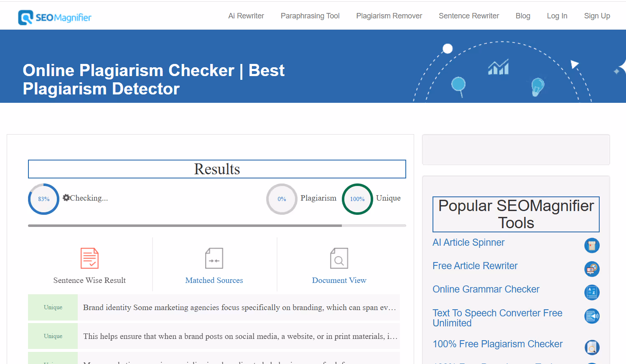626x364 pixels.
Task: Click the AI Article Spinner circular icon
Action: pos(592,245)
